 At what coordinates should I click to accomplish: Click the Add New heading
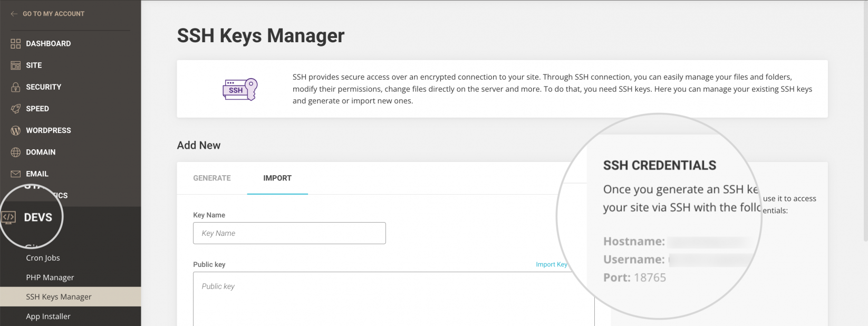coord(199,145)
